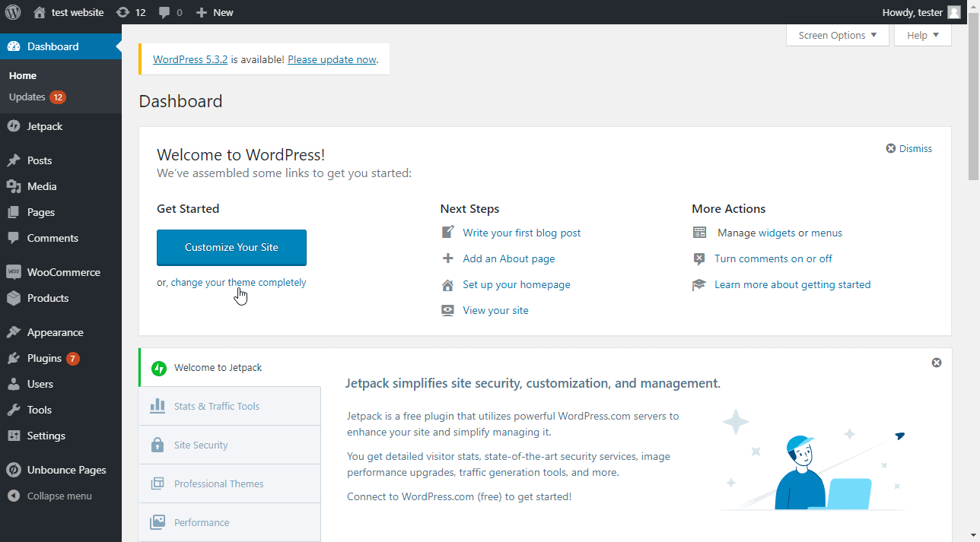This screenshot has width=980, height=542.
Task: Open Learn more about getting started link
Action: 792,284
